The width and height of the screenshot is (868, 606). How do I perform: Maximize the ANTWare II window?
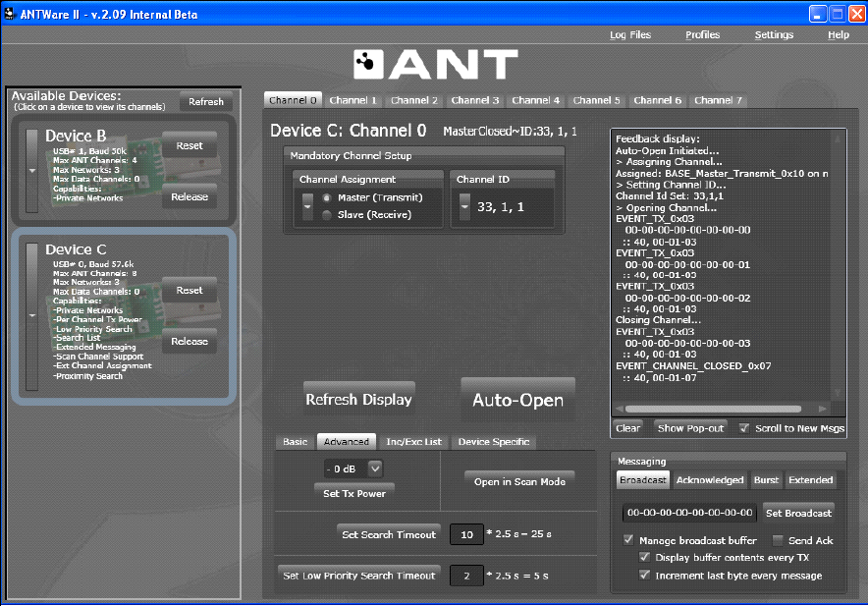838,14
